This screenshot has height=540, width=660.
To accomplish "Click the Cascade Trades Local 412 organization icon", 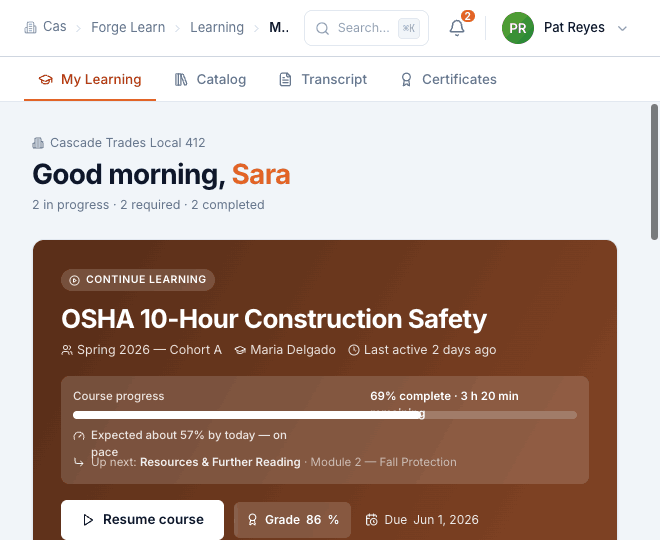I will click(38, 143).
